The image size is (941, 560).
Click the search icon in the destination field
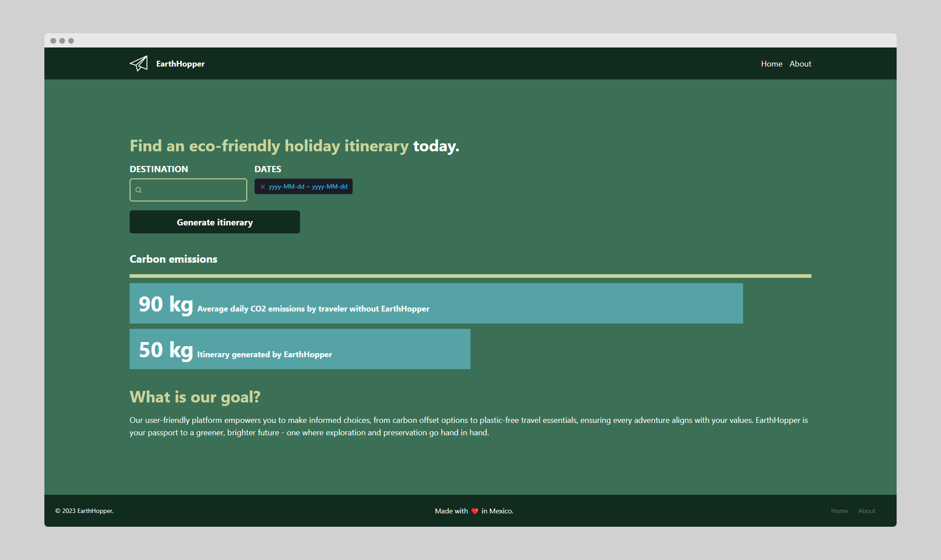[138, 190]
